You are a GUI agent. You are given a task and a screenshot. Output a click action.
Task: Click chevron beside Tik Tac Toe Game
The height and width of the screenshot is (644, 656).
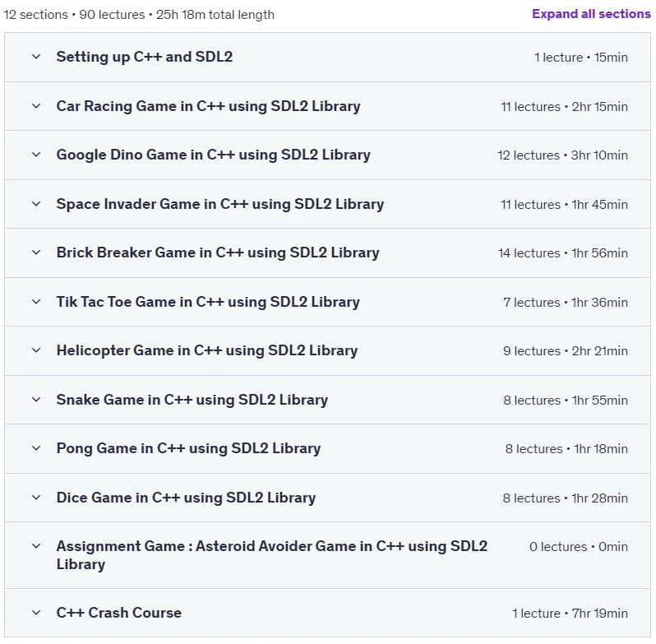(x=36, y=302)
